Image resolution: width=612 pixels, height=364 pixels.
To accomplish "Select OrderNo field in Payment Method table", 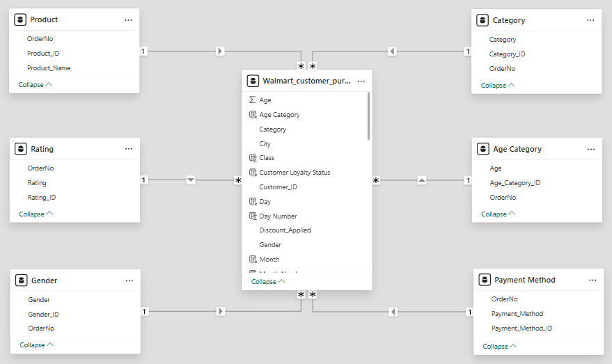I will 504,299.
